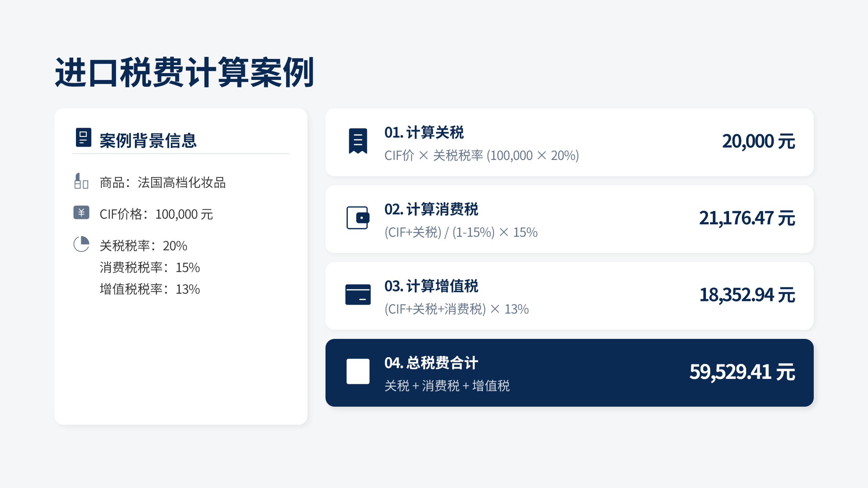This screenshot has width=868, height=488.
Task: Select the 03. 计算增值税 step heading
Action: click(x=431, y=286)
